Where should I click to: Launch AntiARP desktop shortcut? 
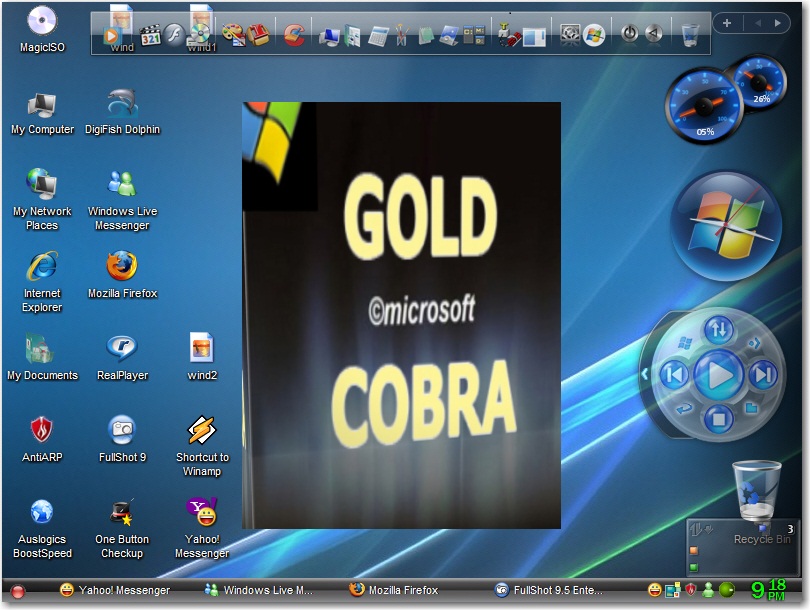(42, 439)
